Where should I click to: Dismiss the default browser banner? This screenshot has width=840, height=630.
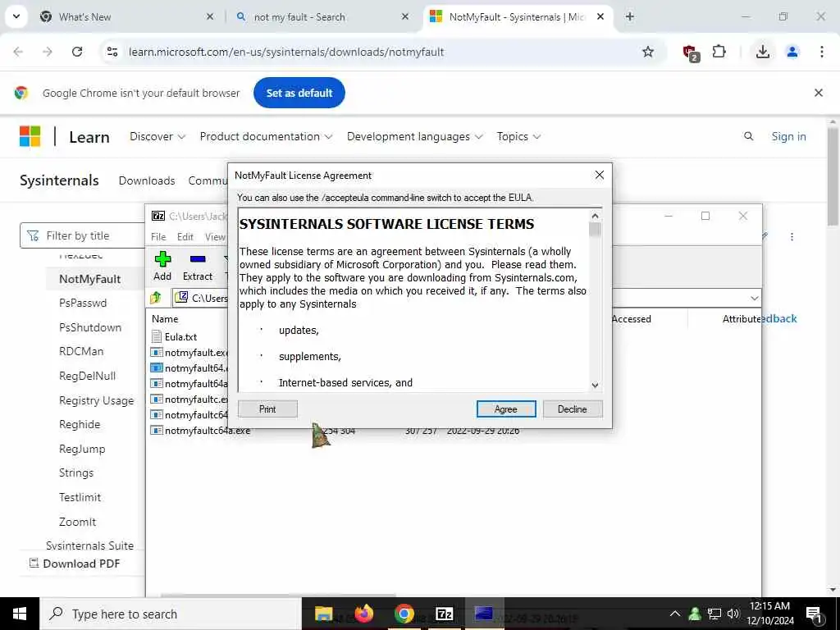tap(819, 93)
